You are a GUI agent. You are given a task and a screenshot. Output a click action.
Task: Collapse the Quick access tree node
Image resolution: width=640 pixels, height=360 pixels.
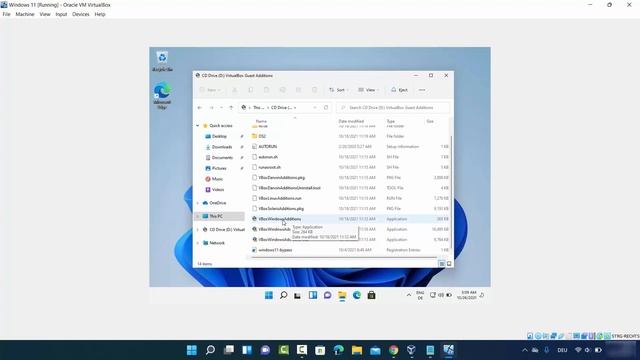tap(198, 126)
